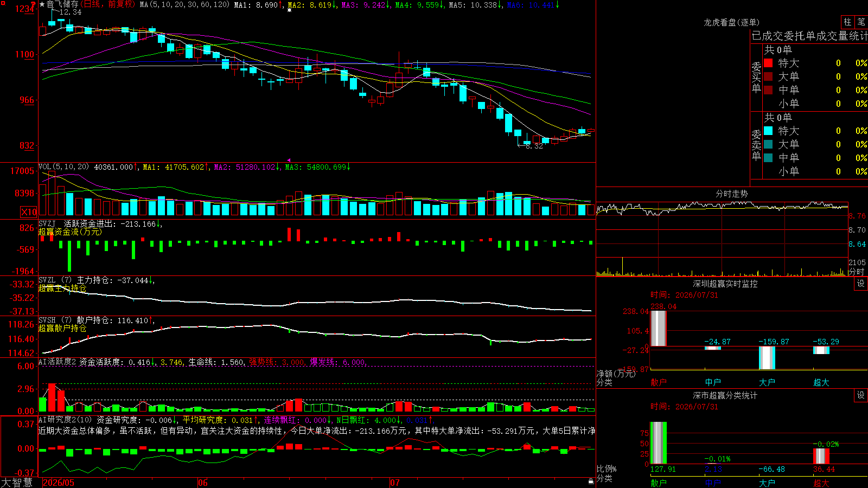Click the MA4: 9.559 value
Viewport: 868px width, 488px height.
coord(419,5)
